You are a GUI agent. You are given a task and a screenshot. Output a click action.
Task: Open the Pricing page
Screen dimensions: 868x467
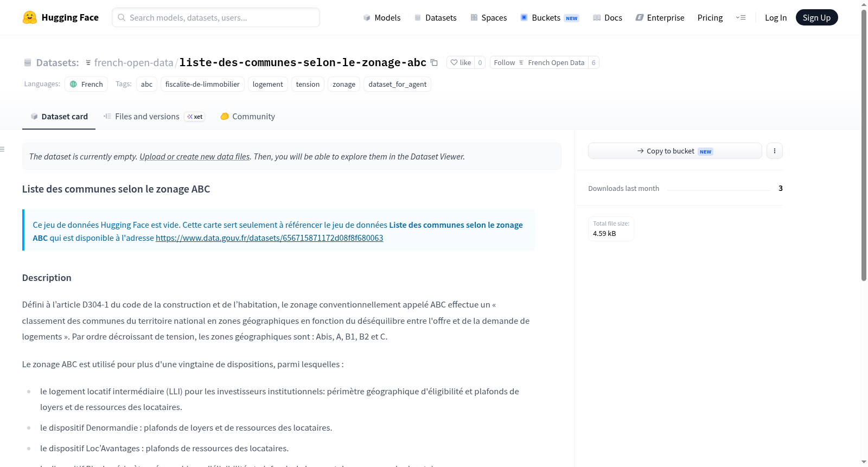[x=710, y=17]
